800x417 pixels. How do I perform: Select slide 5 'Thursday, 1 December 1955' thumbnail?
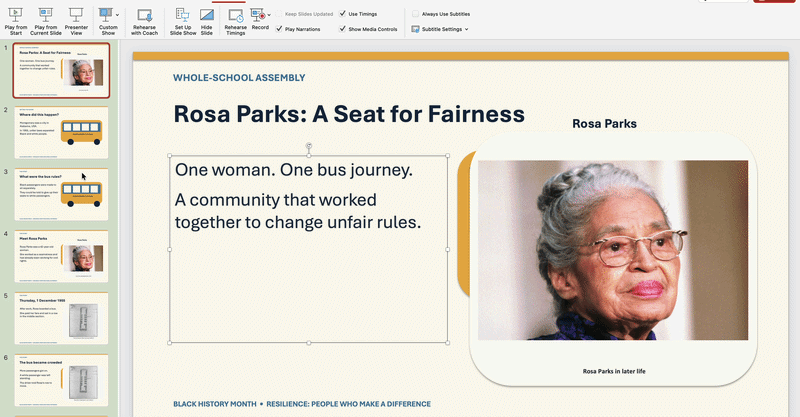point(61,318)
